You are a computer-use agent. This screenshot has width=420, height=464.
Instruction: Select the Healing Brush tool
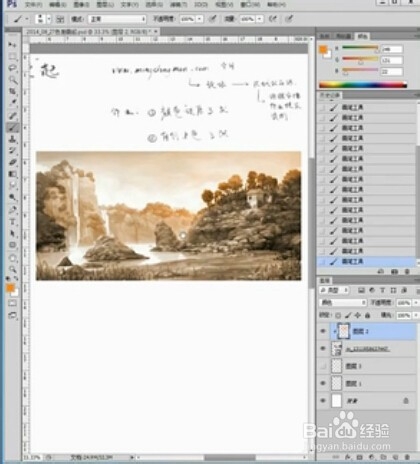tap(12, 116)
